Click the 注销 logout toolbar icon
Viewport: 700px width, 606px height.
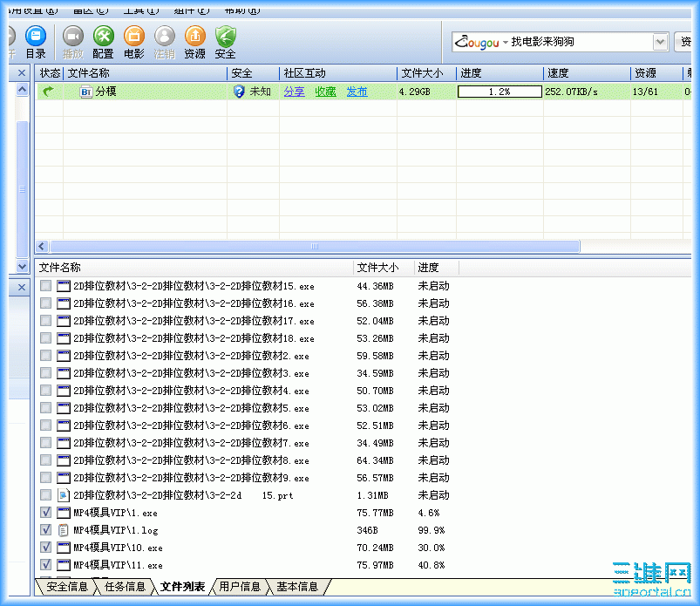164,43
